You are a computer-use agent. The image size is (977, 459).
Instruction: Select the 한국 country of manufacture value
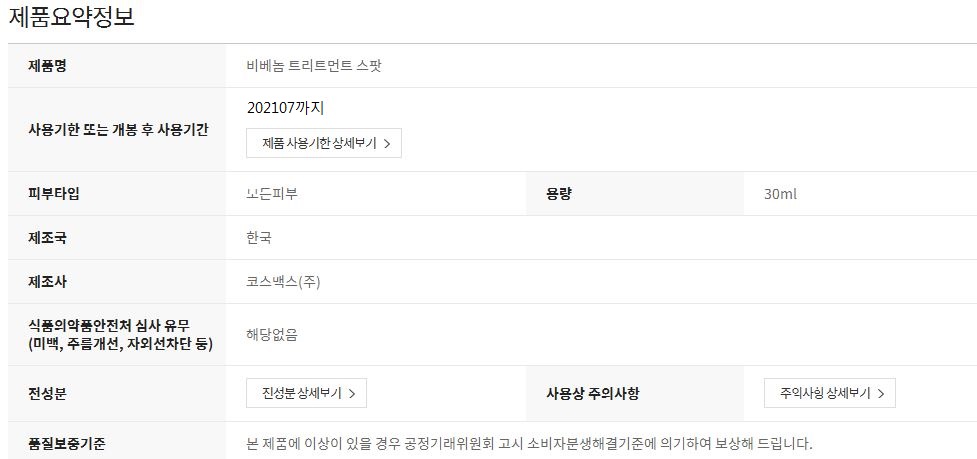pos(259,238)
